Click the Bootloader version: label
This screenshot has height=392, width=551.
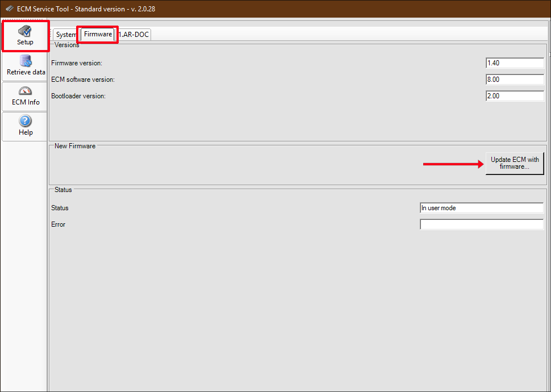point(78,96)
